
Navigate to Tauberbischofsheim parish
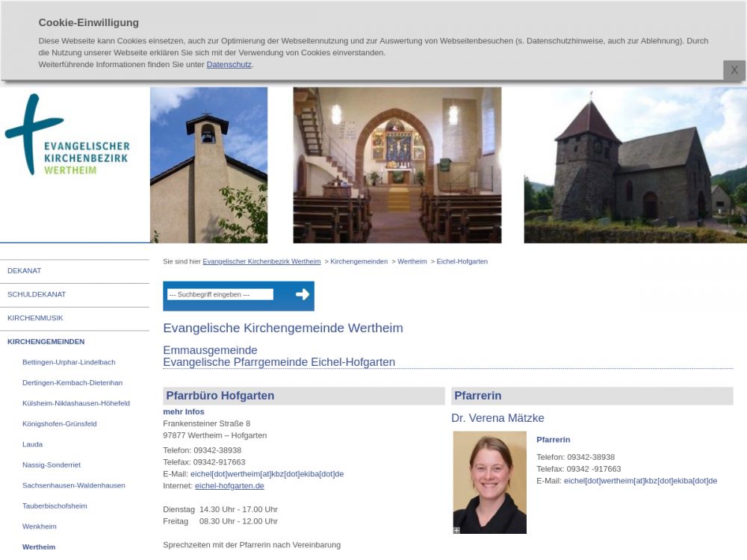tap(55, 506)
